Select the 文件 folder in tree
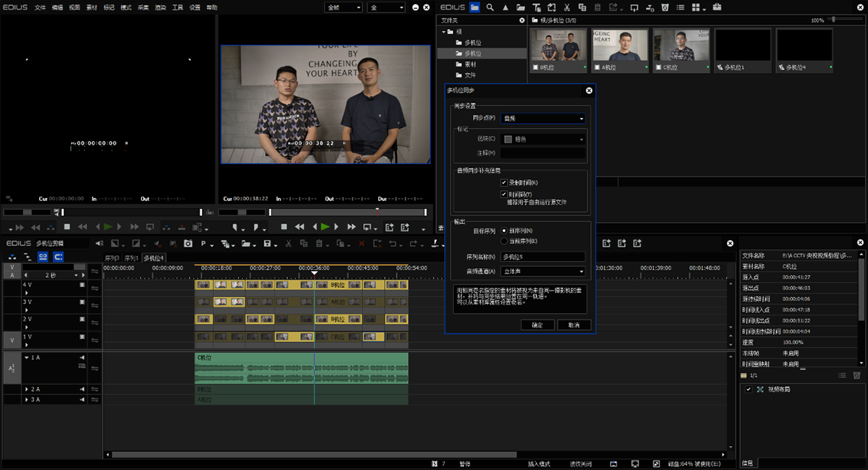 tap(469, 74)
